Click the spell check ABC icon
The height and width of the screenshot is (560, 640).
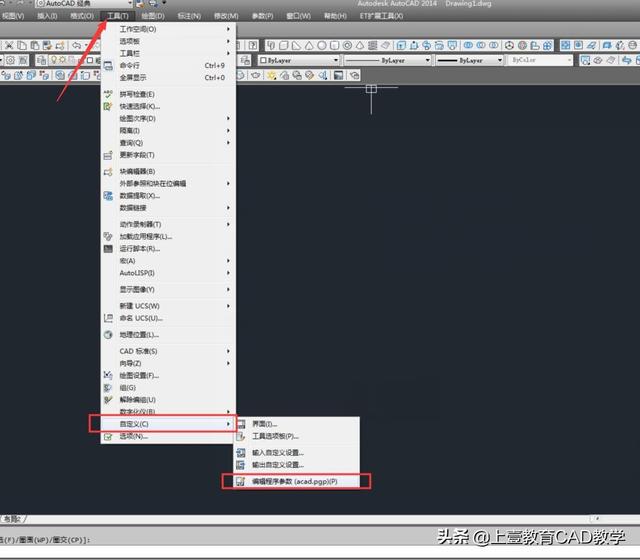[108, 94]
